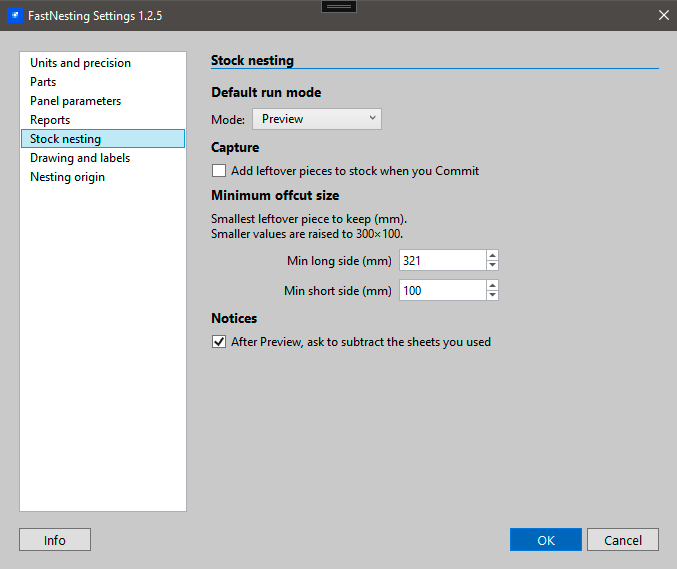Viewport: 677px width, 569px height.
Task: Click the Min long side value field
Action: tap(443, 260)
